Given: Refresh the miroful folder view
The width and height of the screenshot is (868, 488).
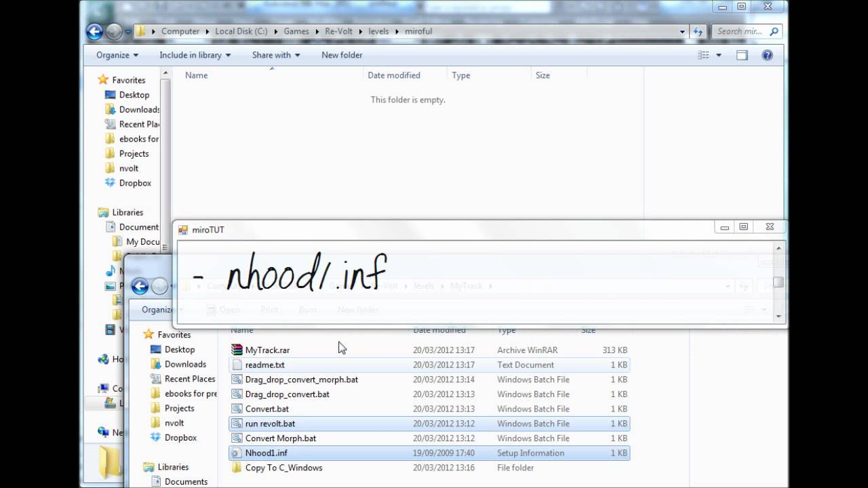Looking at the screenshot, I should click(x=698, y=31).
